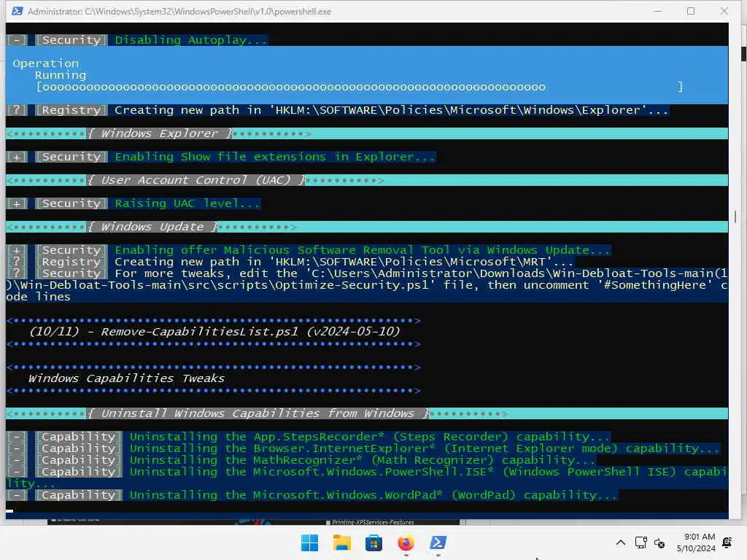Click the PowerShell icon in the title bar

click(18, 11)
